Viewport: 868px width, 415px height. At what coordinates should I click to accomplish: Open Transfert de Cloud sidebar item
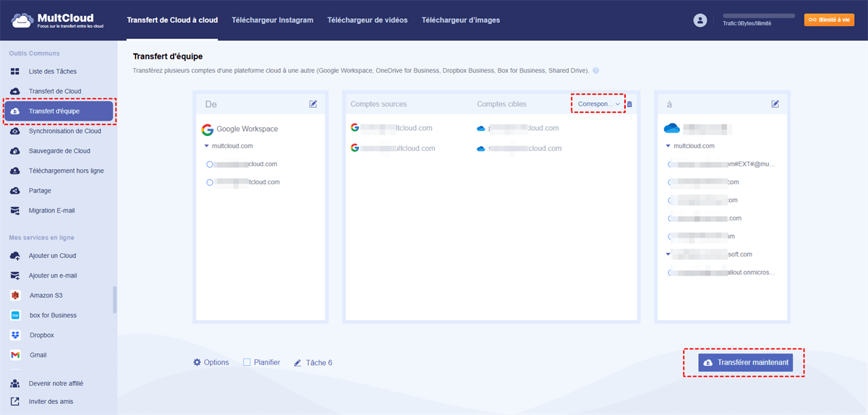click(54, 91)
